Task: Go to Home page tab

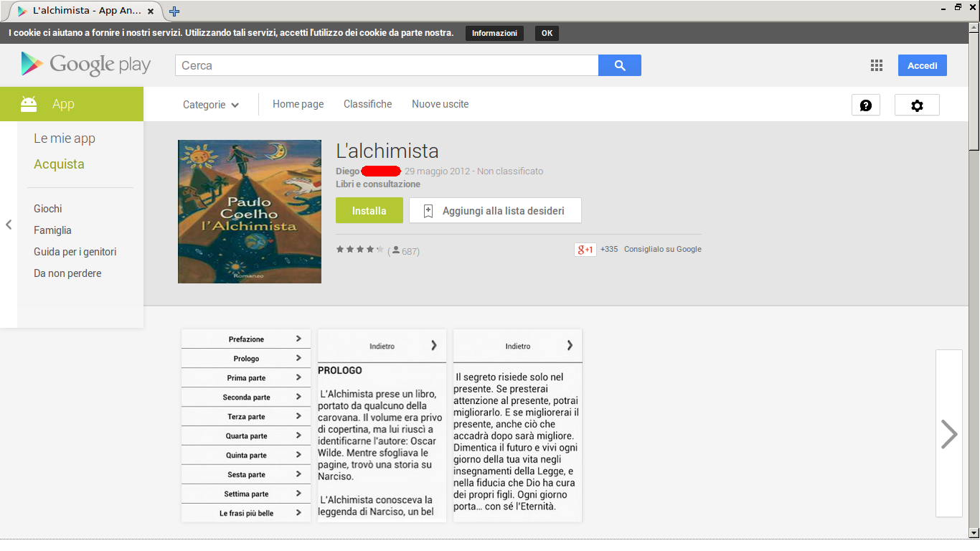Action: click(x=298, y=104)
